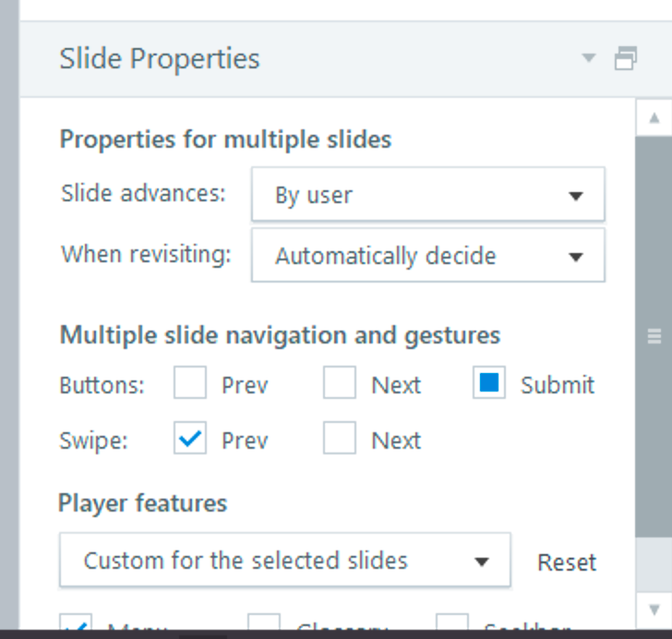Click the Slide Properties panel title
This screenshot has width=672, height=639.
tap(160, 59)
